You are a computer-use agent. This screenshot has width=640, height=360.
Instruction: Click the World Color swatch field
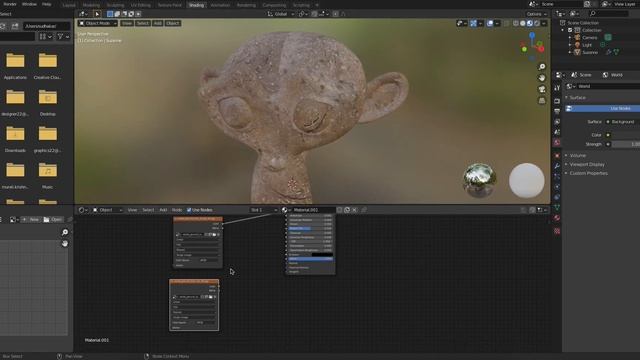pos(625,135)
